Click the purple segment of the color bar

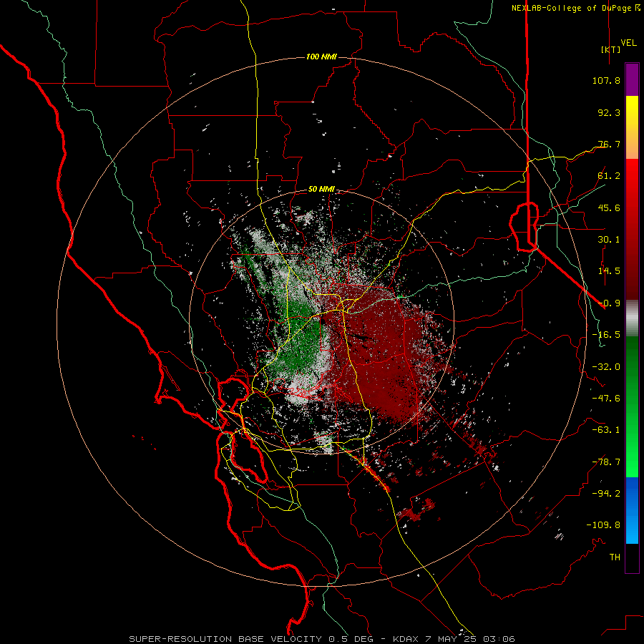pos(632,79)
